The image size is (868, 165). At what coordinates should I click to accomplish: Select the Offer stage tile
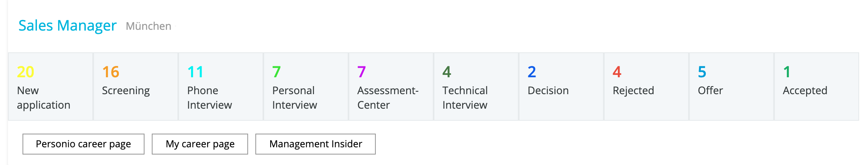coord(731,87)
